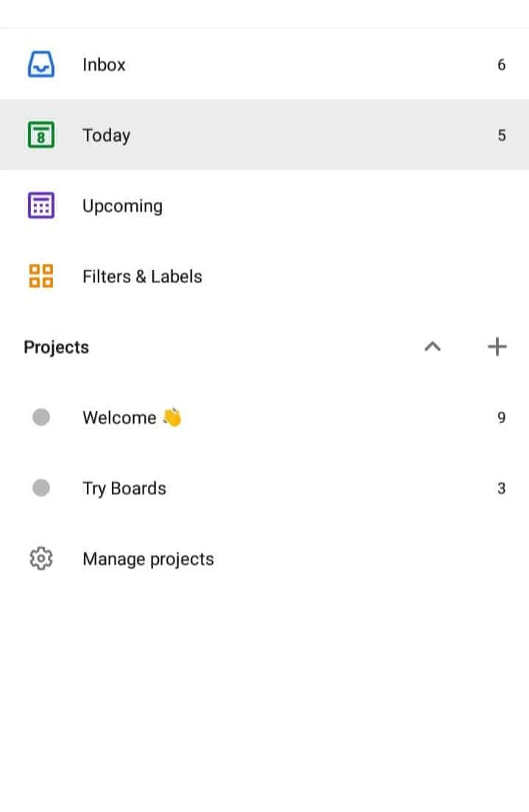Screen dimensions: 529x812
Task: Click the Manage projects gear icon
Action: point(41,559)
